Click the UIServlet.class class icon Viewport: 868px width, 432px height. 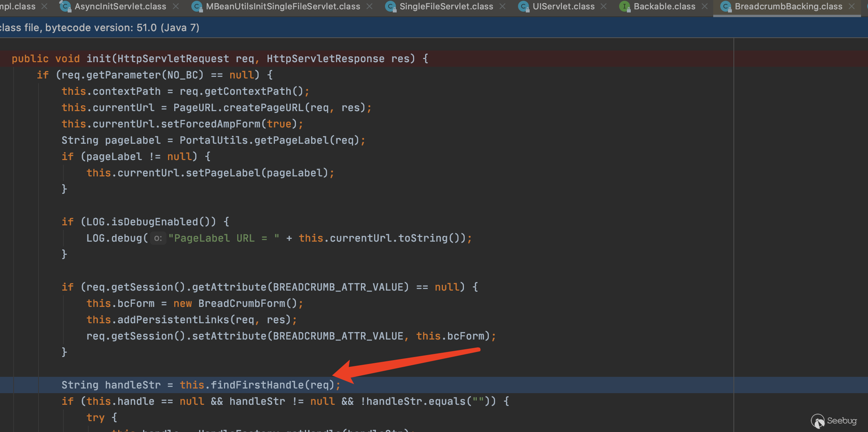click(x=523, y=6)
